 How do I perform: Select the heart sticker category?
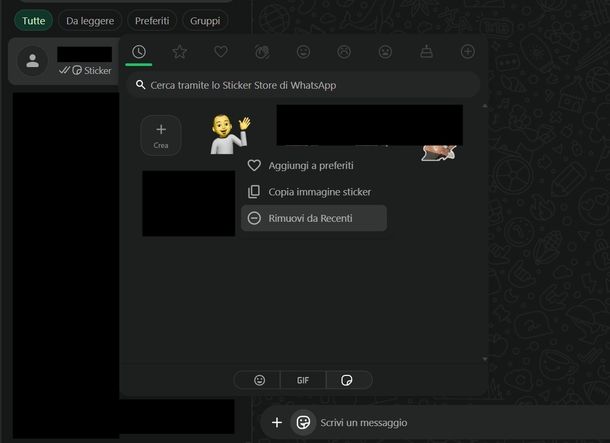point(221,52)
